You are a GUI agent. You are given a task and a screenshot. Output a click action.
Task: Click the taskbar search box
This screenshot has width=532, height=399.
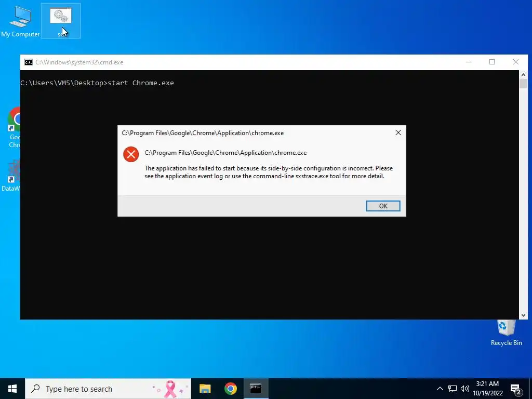[x=108, y=389]
